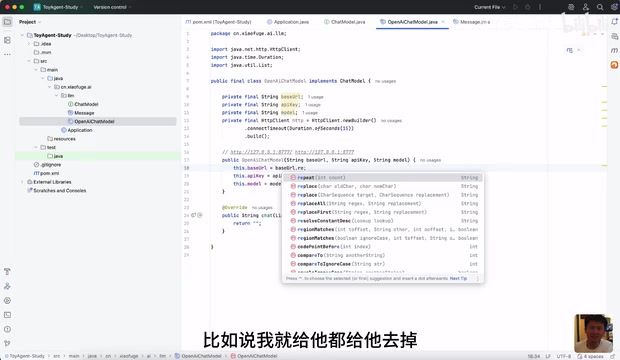This screenshot has height=360, width=620.
Task: Close the OpenAiChatModel.java tab
Action: coord(443,22)
